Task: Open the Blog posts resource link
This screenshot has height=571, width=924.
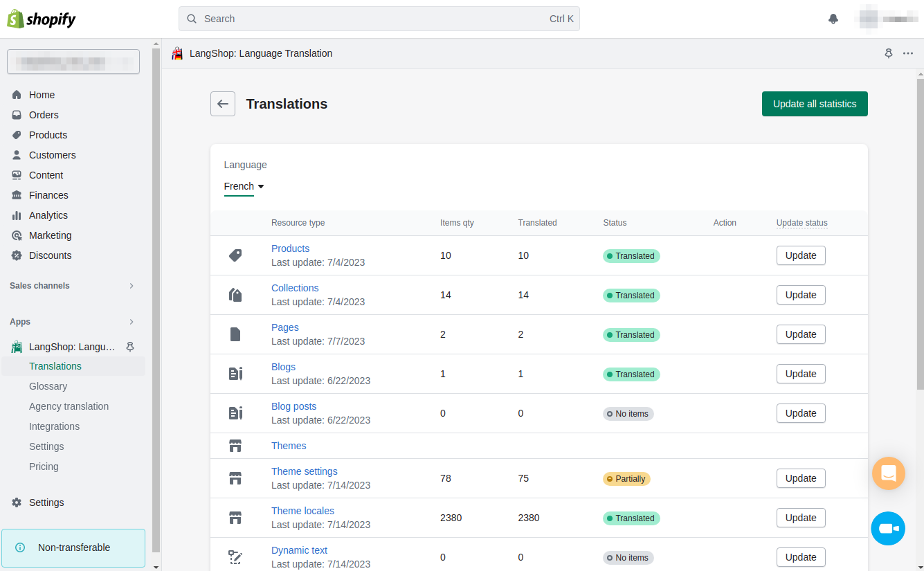Action: point(293,406)
